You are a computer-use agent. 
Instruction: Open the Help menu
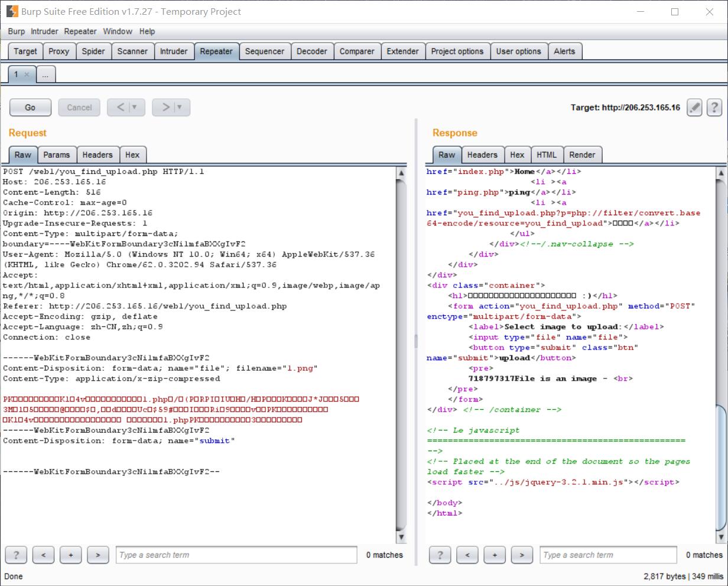click(147, 31)
